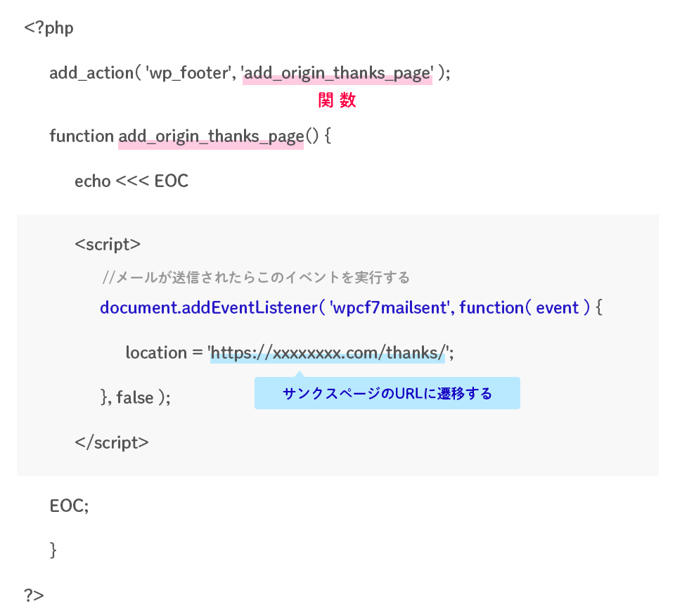Open the https://xxxxxxxx.com/thanks/ URL
This screenshot has width=675, height=616.
(x=328, y=352)
